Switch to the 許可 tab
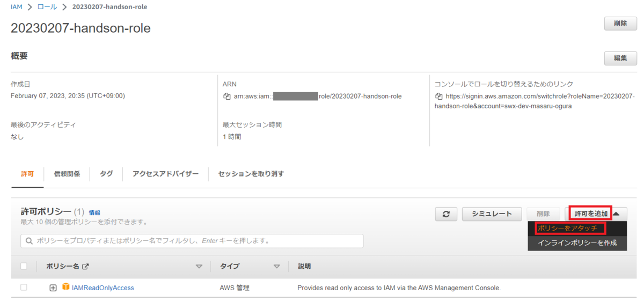The width and height of the screenshot is (644, 302). (x=27, y=174)
